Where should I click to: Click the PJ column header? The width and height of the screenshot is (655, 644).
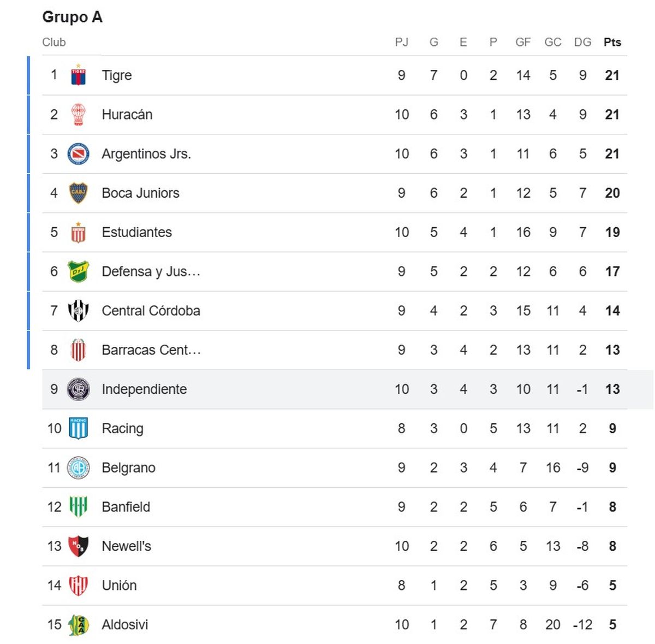(x=402, y=42)
